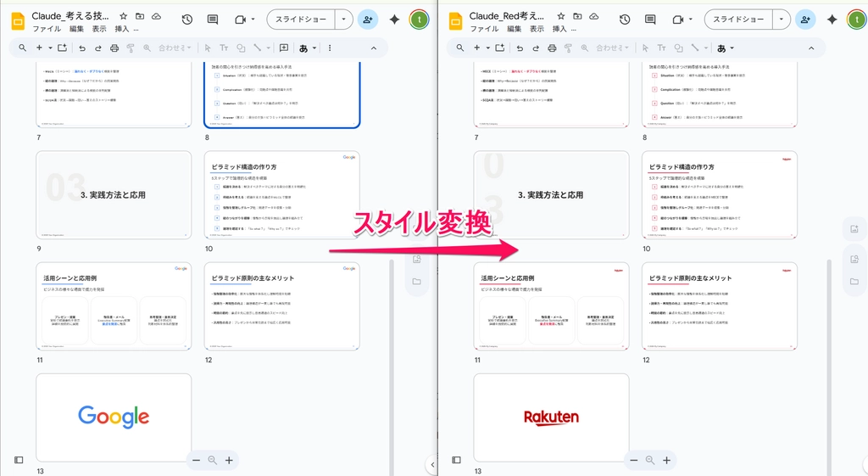
Task: Launch Gemini sparkle in right window
Action: click(832, 20)
